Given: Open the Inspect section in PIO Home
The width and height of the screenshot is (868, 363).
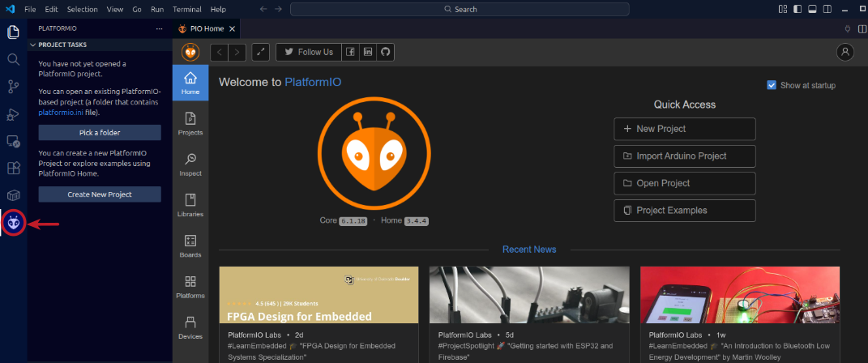Looking at the screenshot, I should [190, 164].
